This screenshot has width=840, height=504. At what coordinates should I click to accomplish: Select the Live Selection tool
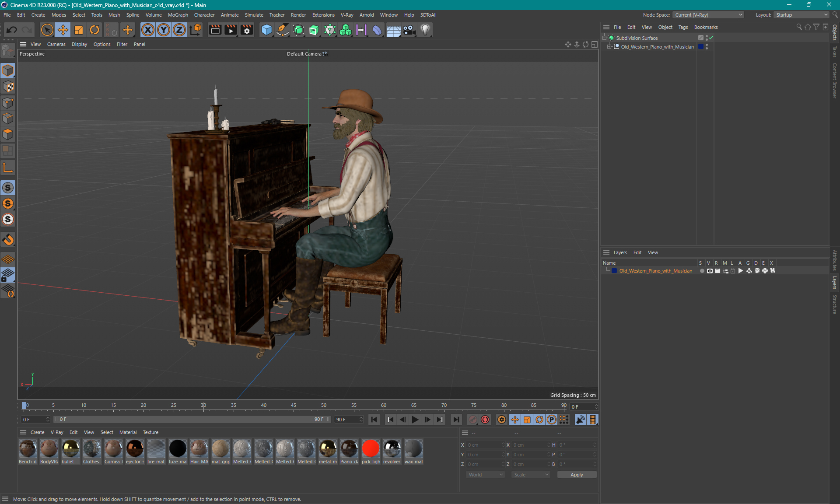point(47,30)
